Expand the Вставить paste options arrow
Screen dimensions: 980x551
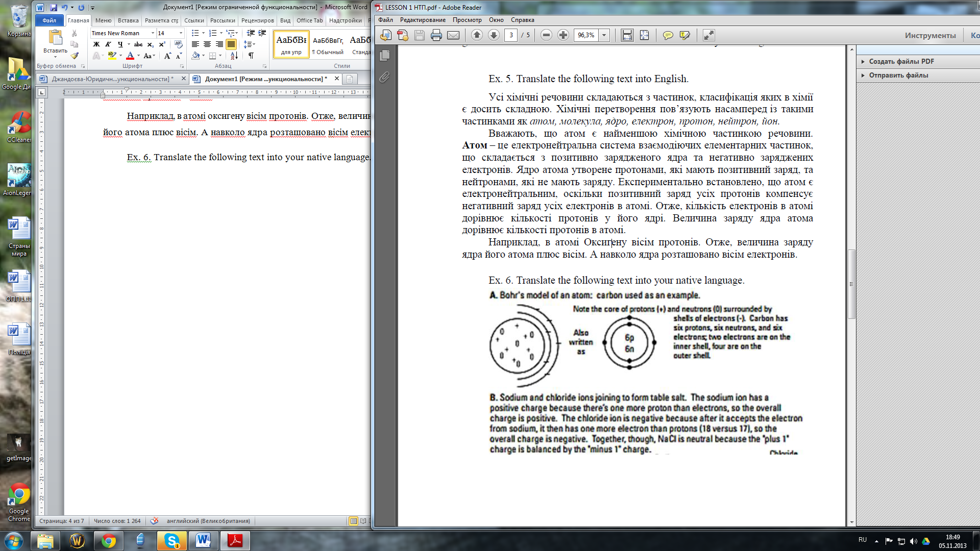(55, 57)
